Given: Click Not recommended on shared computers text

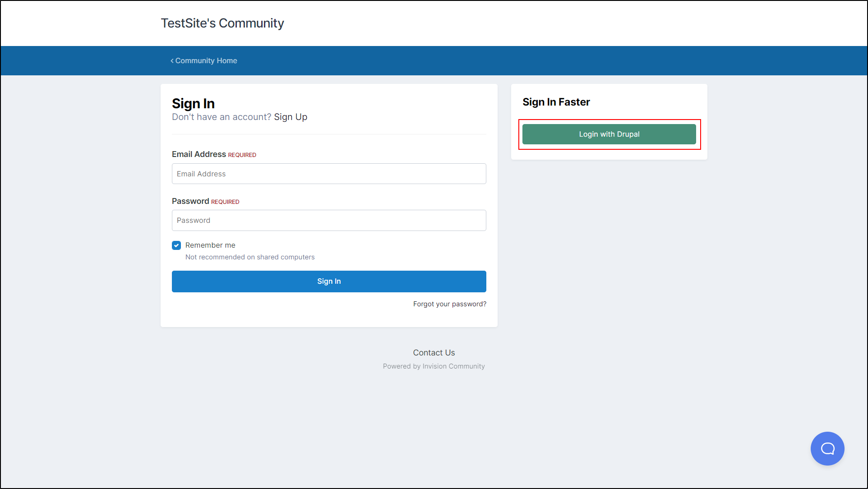Looking at the screenshot, I should click(250, 257).
